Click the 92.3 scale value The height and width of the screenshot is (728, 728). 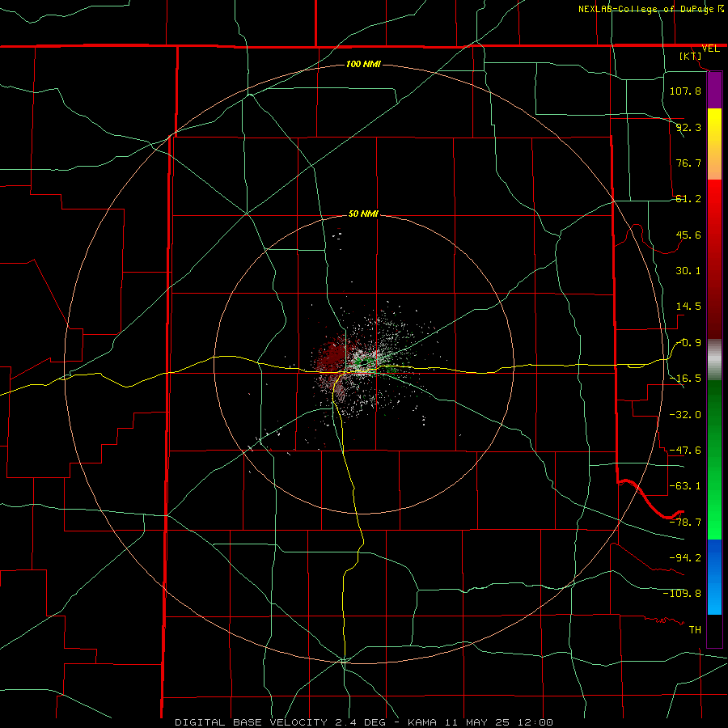[688, 127]
